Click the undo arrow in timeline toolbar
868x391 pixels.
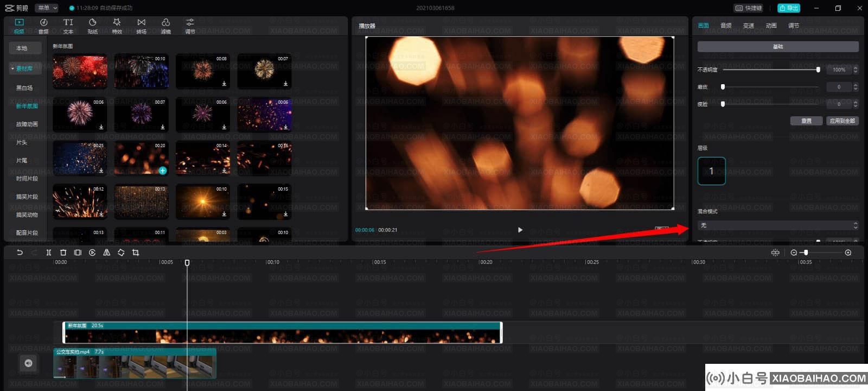pyautogui.click(x=20, y=253)
